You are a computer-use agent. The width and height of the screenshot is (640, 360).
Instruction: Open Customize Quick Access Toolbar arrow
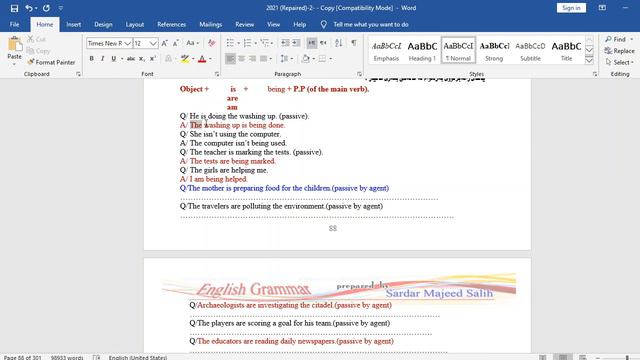click(60, 8)
